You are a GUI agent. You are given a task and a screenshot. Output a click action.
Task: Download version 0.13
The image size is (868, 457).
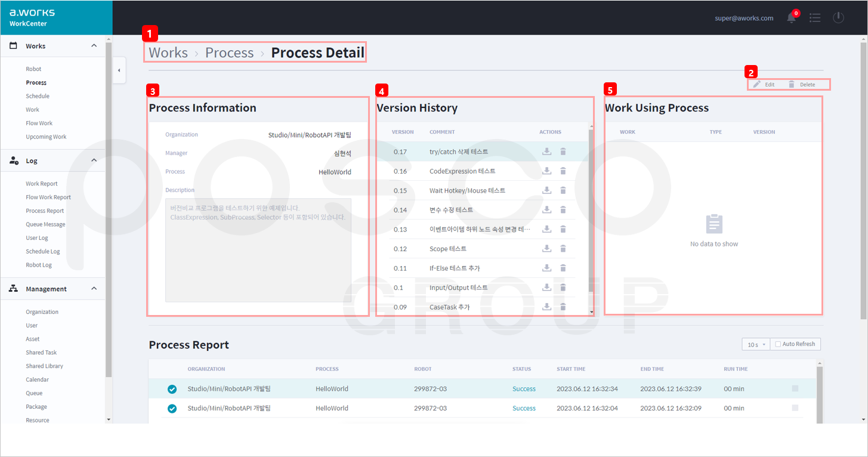click(546, 229)
